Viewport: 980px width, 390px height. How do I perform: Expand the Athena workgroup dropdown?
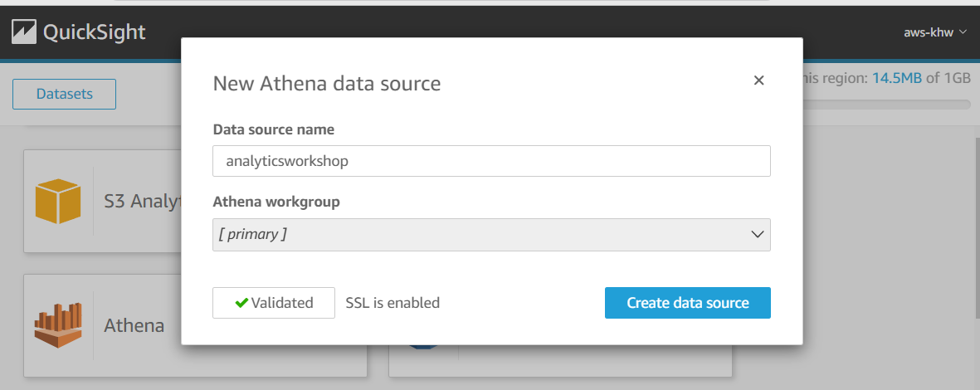(491, 235)
